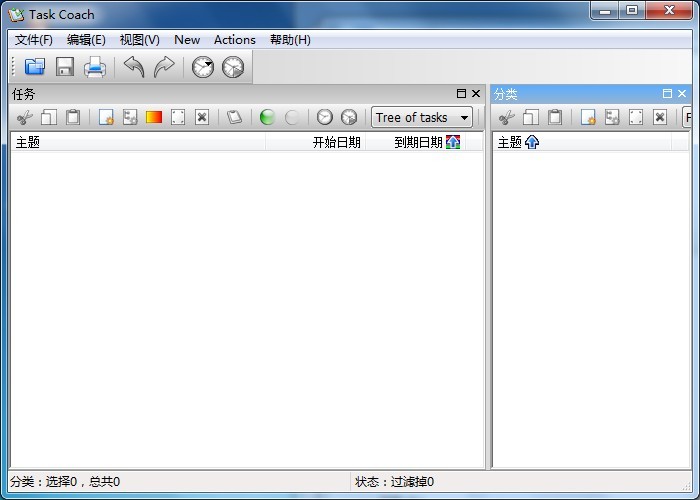Image resolution: width=700 pixels, height=500 pixels.
Task: Undo the last action with the left arrow
Action: coord(134,67)
